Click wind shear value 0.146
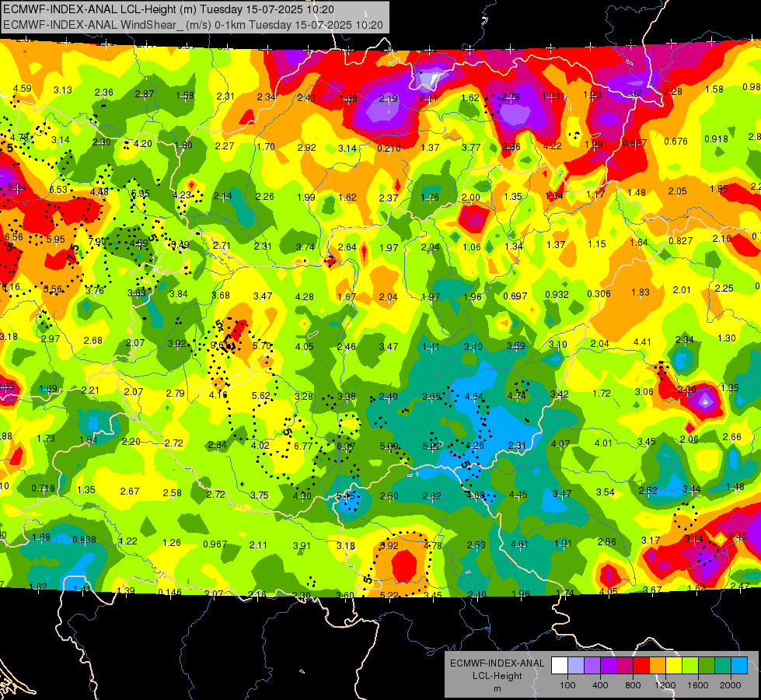This screenshot has width=761, height=700. coord(170,592)
